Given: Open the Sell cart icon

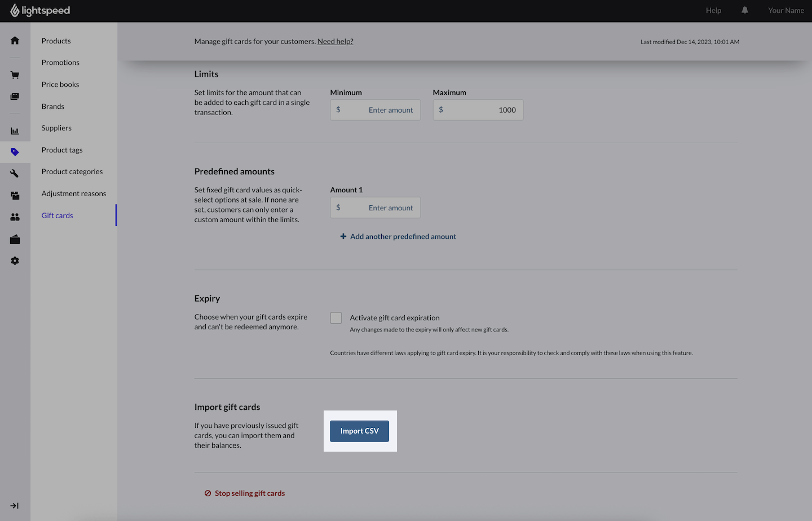Looking at the screenshot, I should coord(15,74).
